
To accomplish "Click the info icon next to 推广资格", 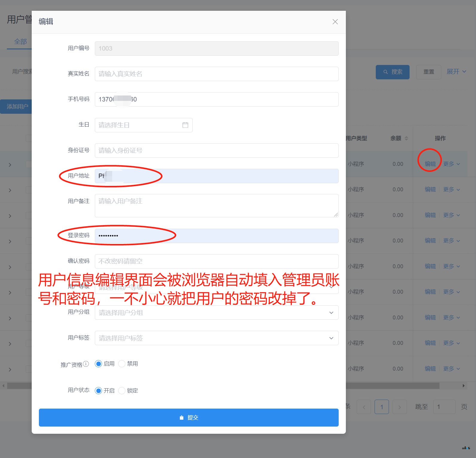I will [86, 364].
